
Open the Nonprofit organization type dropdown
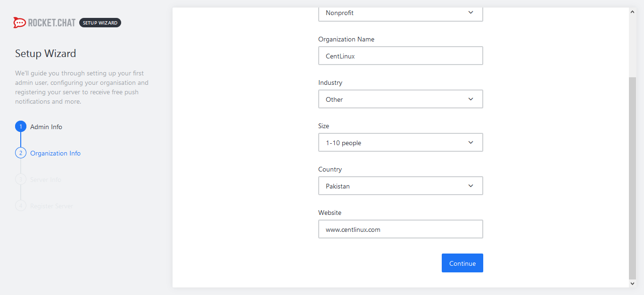401,14
